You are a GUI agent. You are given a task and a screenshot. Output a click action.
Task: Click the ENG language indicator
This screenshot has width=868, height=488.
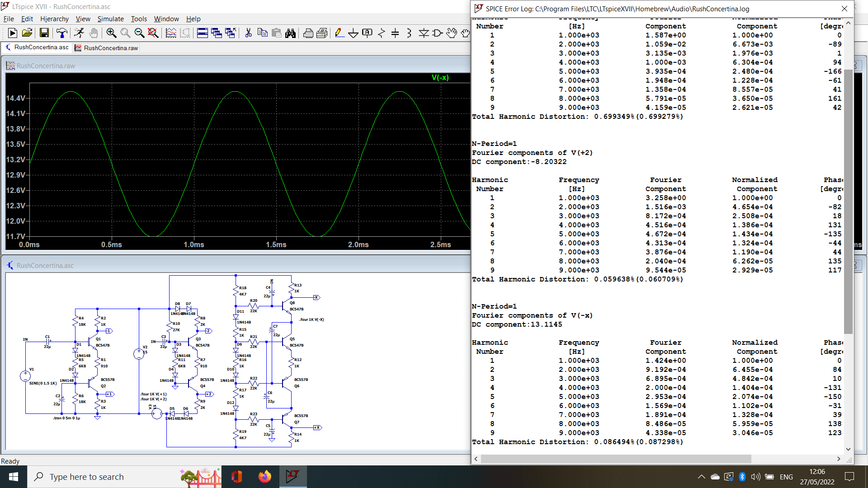pos(786,477)
